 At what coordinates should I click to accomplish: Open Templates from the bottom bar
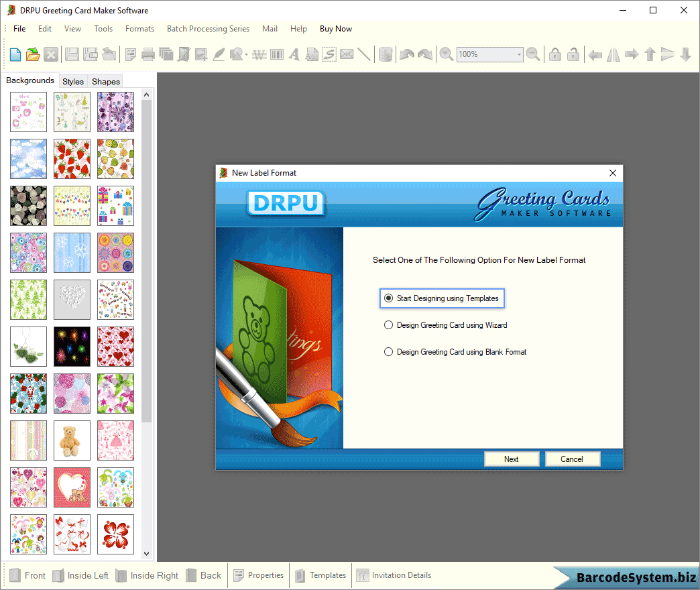(x=320, y=575)
